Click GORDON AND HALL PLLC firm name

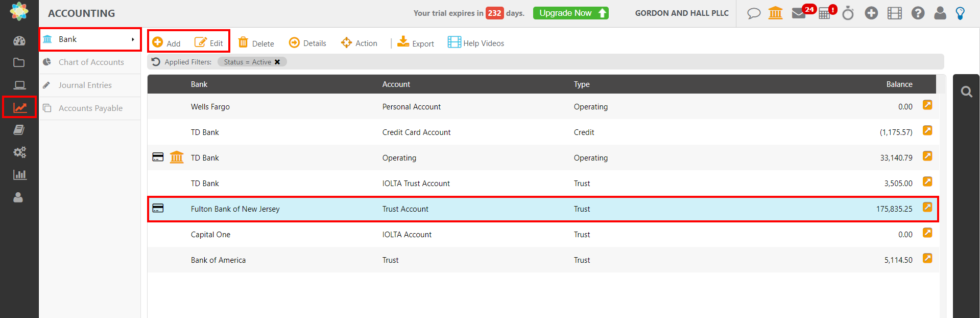pyautogui.click(x=682, y=13)
